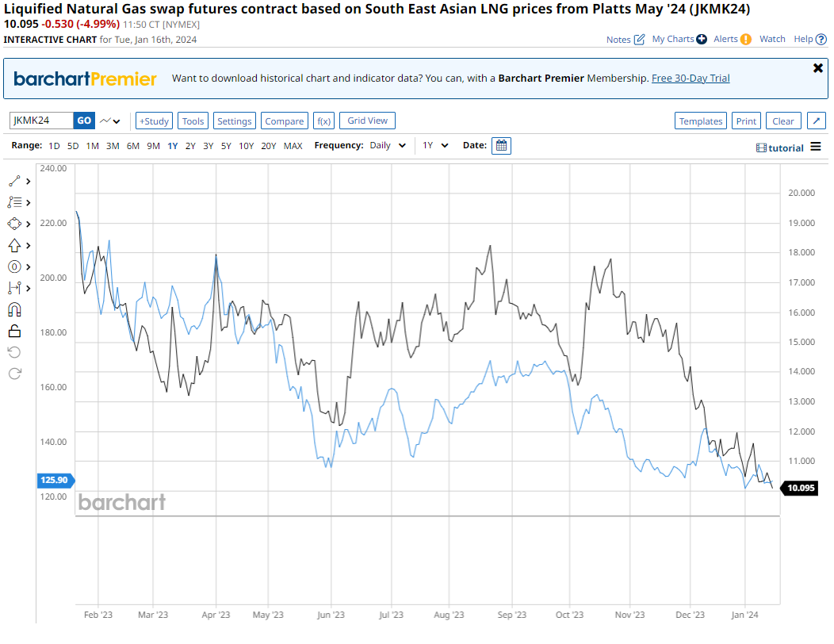Screen dimensions: 834x644
Task: Select the MAX range option
Action: tap(293, 146)
